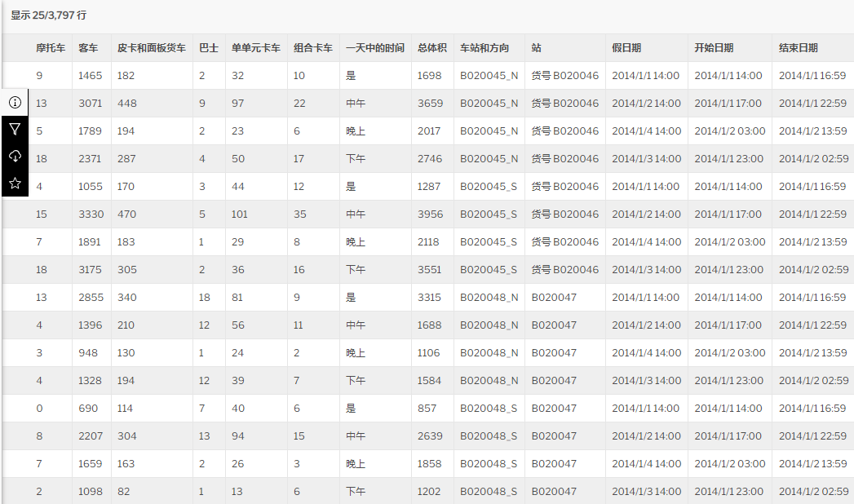Click 客车 value 3330
The height and width of the screenshot is (504, 854).
tap(91, 214)
